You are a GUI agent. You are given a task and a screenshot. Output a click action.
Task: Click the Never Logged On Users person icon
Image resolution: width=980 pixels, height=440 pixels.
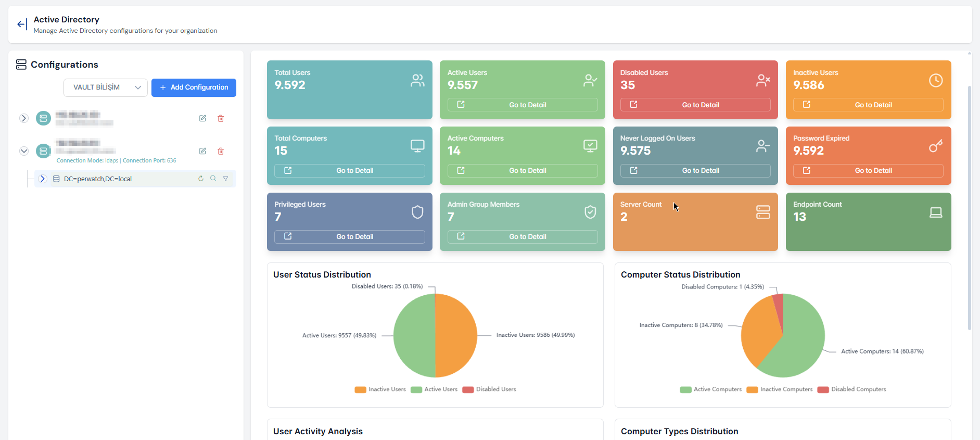763,146
